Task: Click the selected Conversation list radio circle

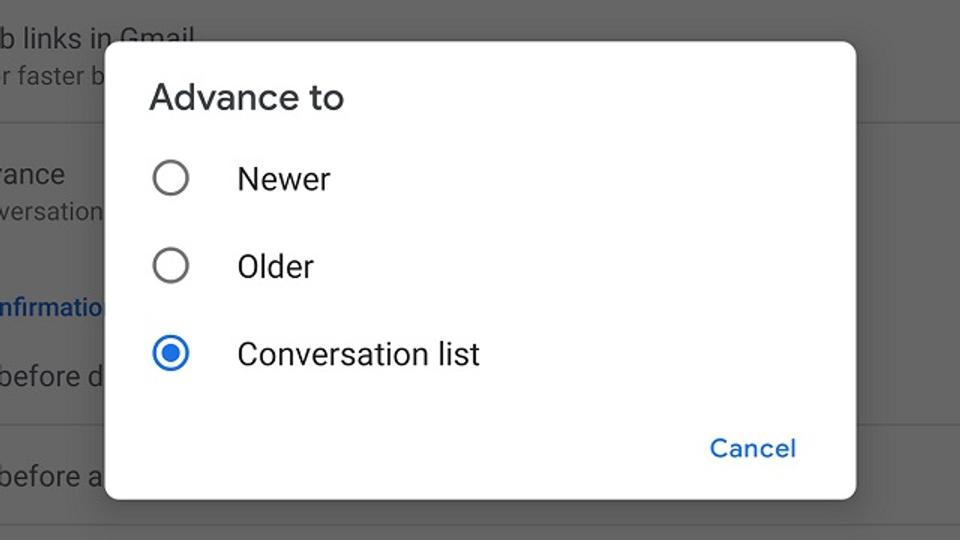Action: coord(170,353)
